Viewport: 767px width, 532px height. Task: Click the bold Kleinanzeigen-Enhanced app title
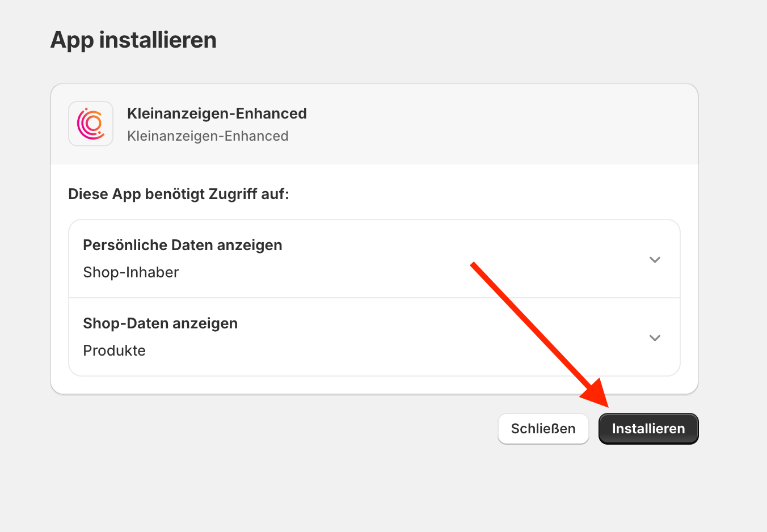point(217,113)
